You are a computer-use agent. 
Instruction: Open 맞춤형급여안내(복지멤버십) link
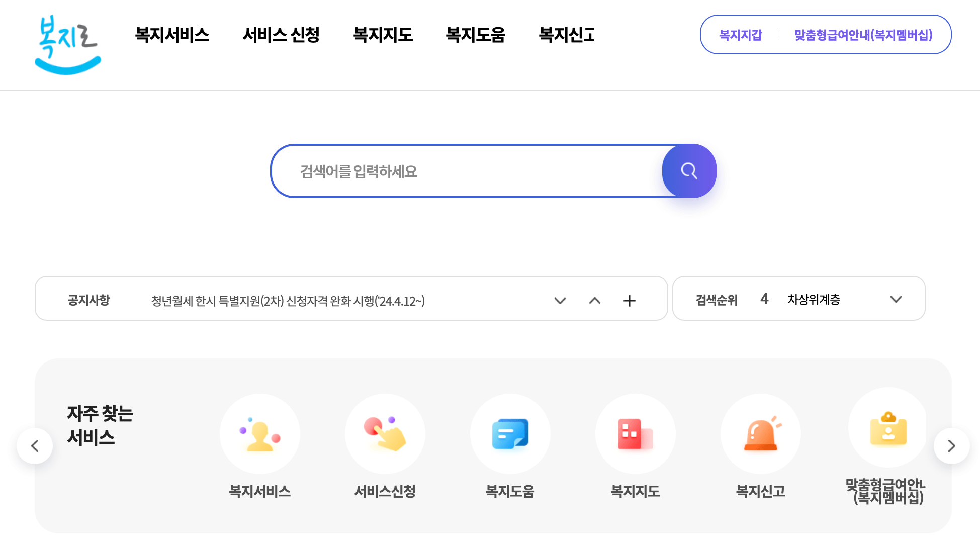862,35
